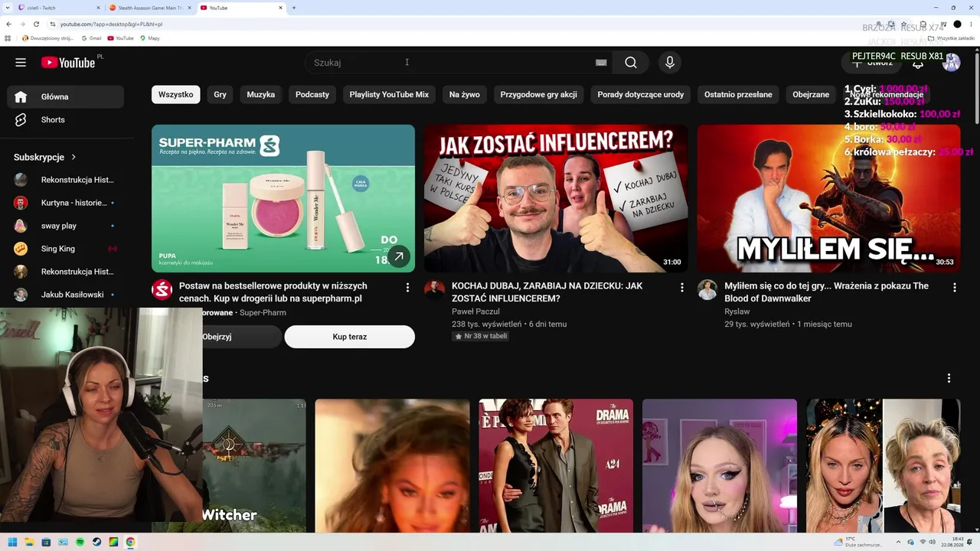
Task: Open the Shorts shelf options menu
Action: 949,378
